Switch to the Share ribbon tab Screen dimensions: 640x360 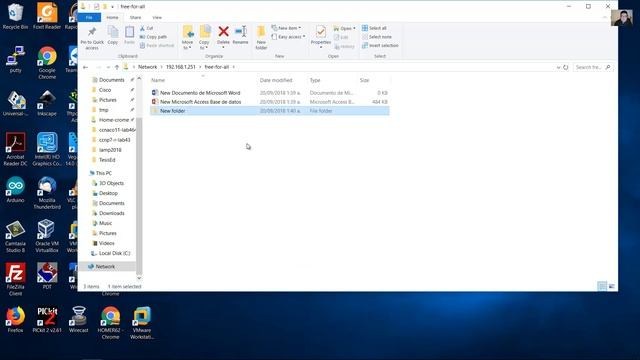[x=135, y=18]
